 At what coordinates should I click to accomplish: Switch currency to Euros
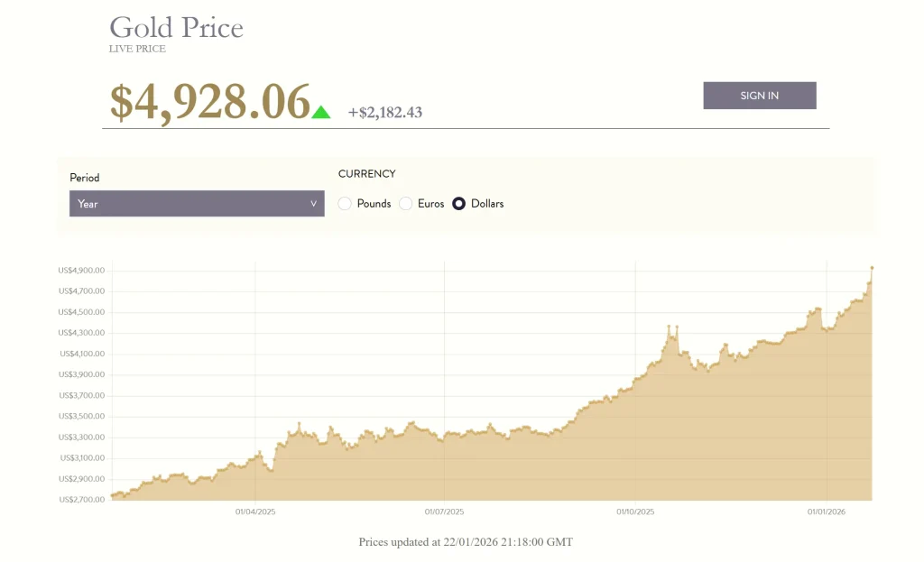(x=406, y=203)
